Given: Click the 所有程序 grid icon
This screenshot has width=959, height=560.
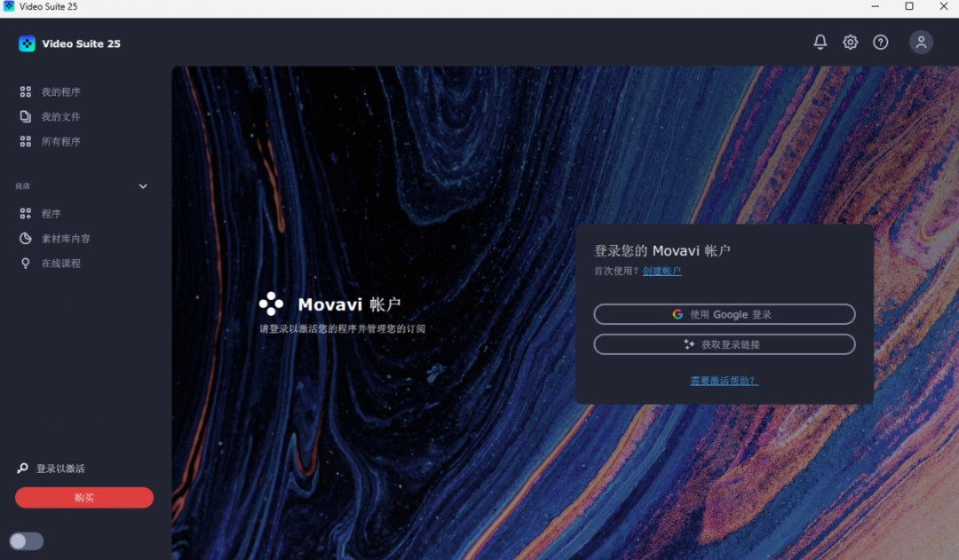Looking at the screenshot, I should [x=25, y=141].
